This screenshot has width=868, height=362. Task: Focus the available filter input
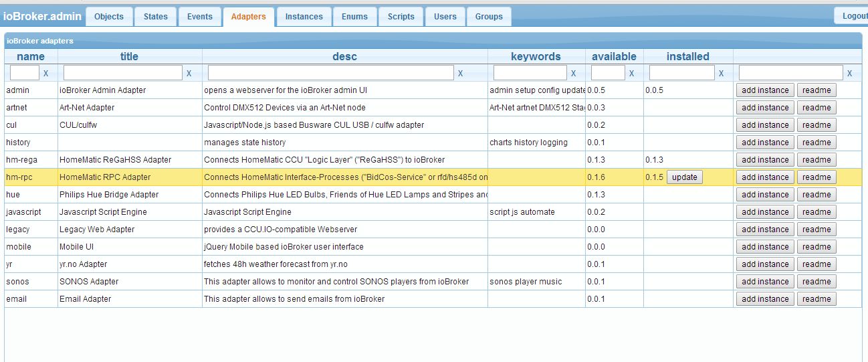click(x=608, y=73)
